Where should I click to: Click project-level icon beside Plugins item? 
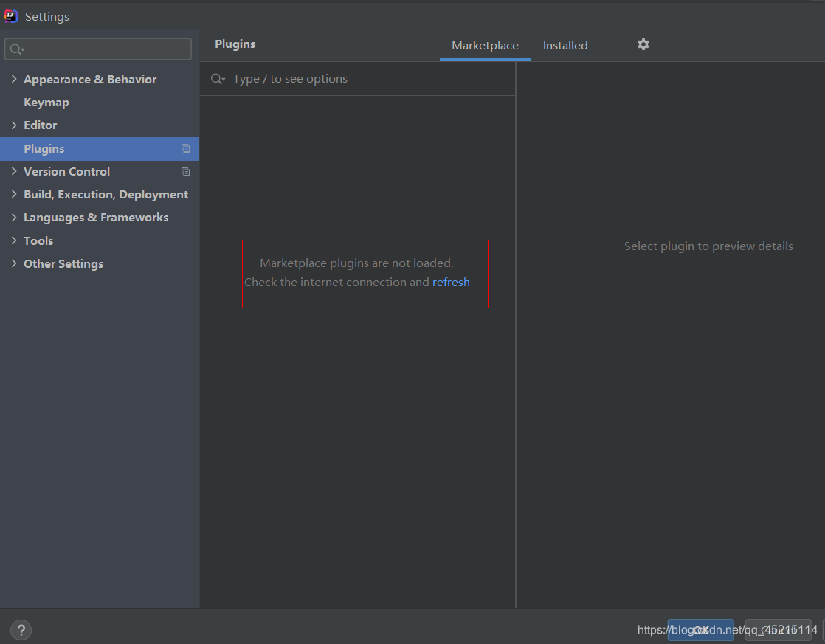pos(186,148)
